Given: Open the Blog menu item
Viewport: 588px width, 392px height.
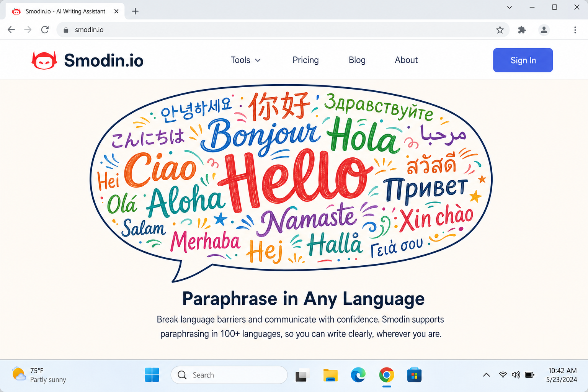Looking at the screenshot, I should pos(357,60).
